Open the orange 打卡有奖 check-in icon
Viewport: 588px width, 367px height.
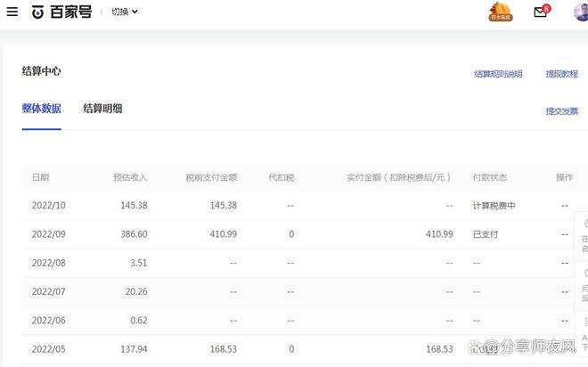click(x=501, y=12)
